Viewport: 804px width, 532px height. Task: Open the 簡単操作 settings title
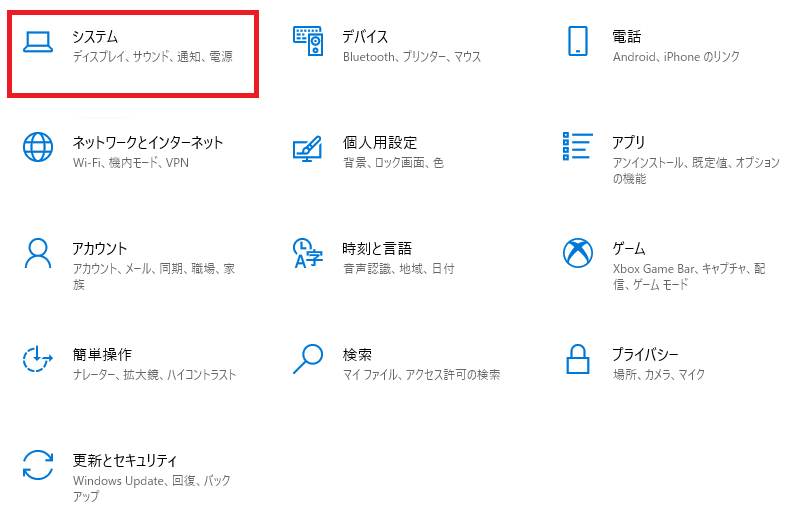click(102, 355)
